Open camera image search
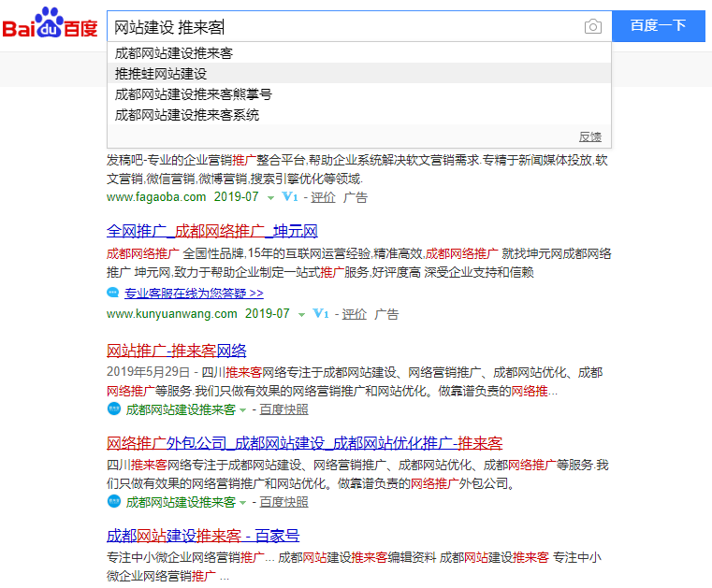 (592, 26)
